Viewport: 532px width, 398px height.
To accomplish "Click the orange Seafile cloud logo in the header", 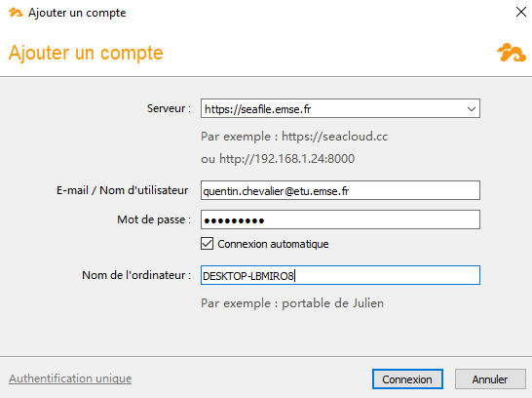I will point(512,53).
